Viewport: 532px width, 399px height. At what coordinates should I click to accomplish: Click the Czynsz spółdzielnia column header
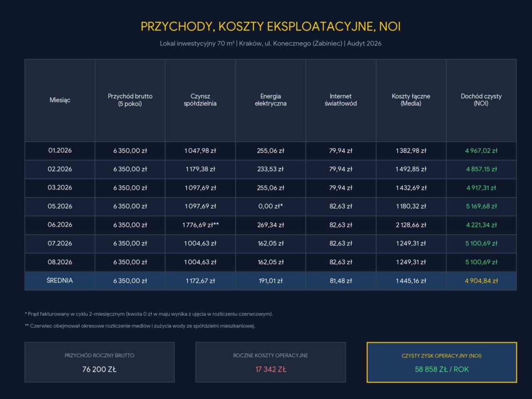(x=200, y=100)
